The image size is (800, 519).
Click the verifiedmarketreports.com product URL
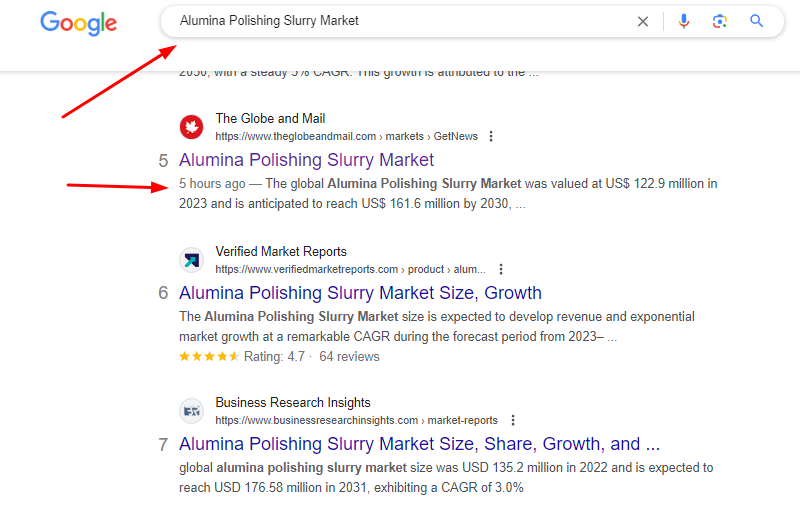[x=350, y=269]
